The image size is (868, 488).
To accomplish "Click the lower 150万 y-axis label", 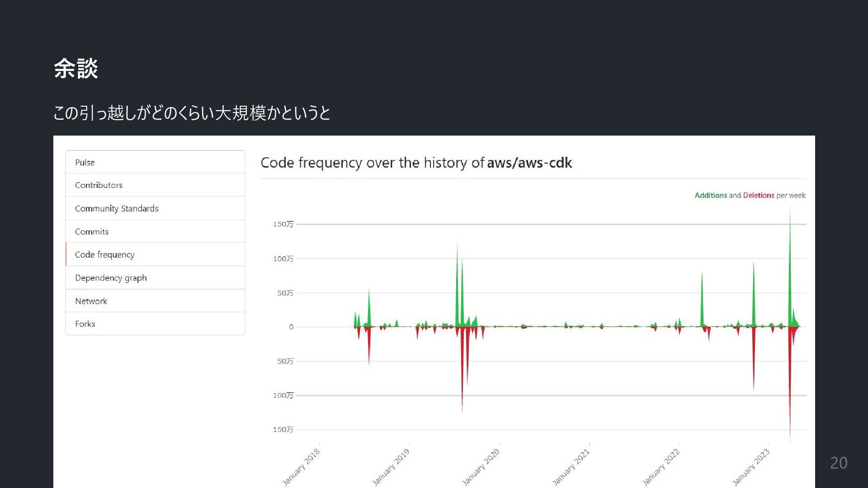I will pyautogui.click(x=283, y=429).
